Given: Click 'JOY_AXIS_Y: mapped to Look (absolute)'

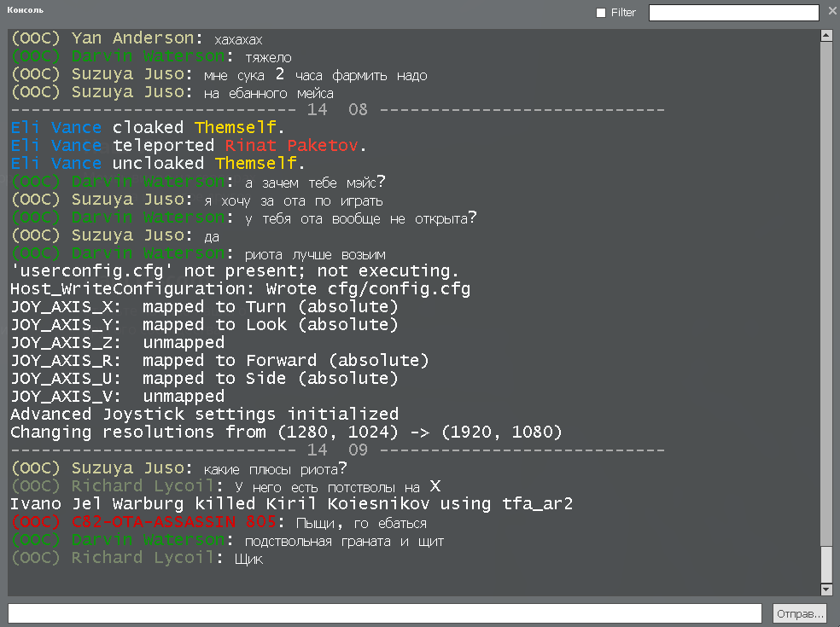Looking at the screenshot, I should coord(205,325).
